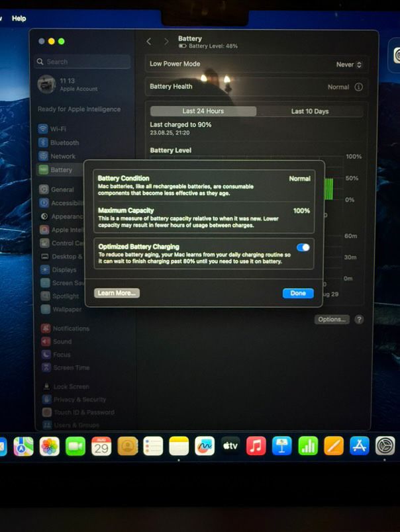The width and height of the screenshot is (400, 532).
Task: Open Desktop & Dock settings in sidebar
Action: 62,257
